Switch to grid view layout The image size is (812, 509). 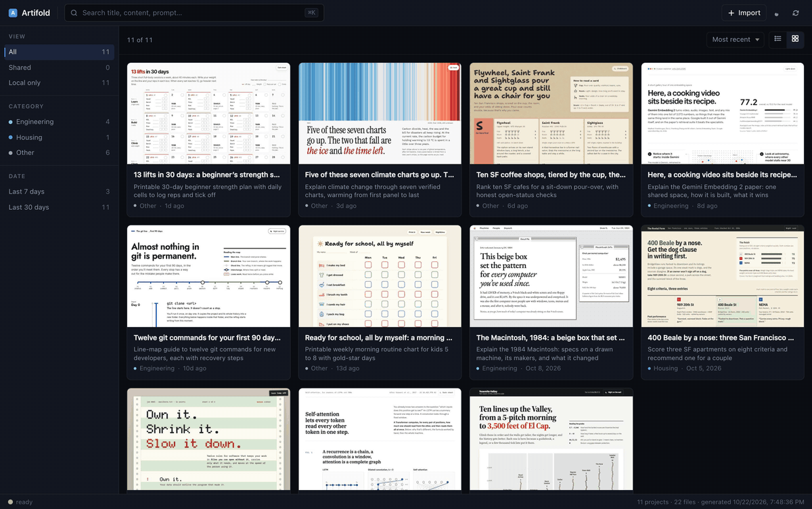[795, 39]
